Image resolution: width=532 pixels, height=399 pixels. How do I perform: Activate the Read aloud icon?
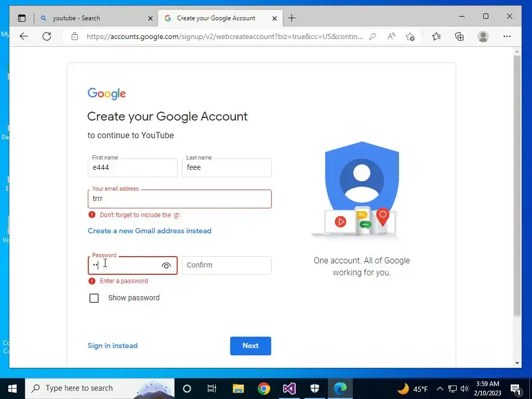391,36
